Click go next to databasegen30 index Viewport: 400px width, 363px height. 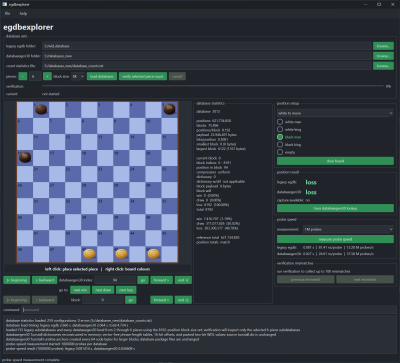143,280
